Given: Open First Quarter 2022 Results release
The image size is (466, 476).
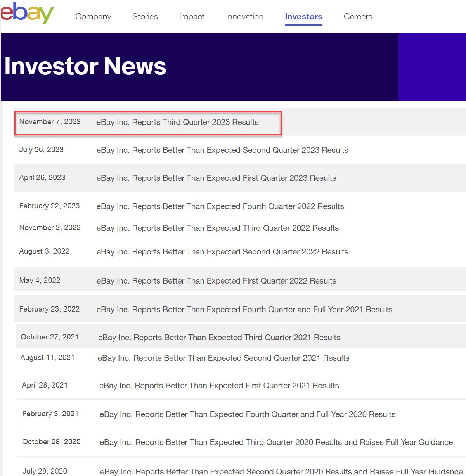Looking at the screenshot, I should coord(216,281).
